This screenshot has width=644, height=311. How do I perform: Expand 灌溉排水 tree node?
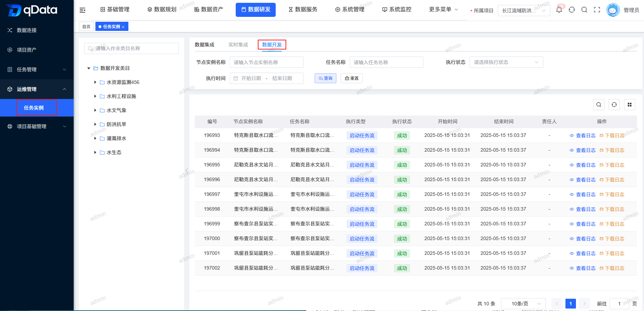pos(95,138)
